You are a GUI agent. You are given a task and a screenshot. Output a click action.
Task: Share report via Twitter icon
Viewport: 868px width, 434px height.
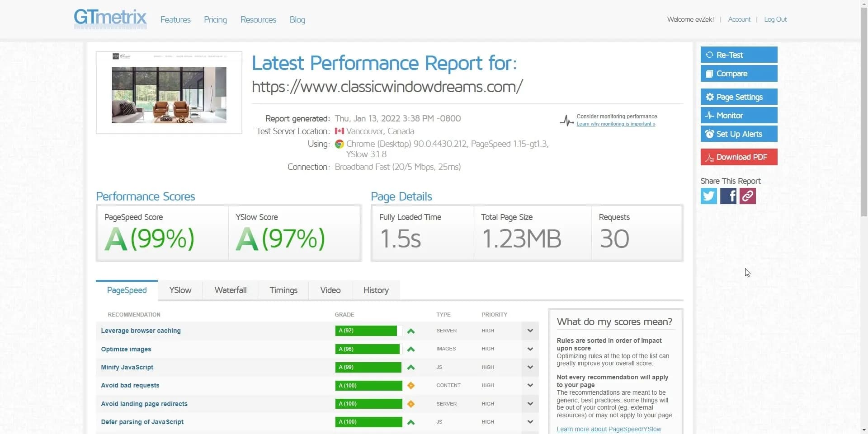point(708,196)
